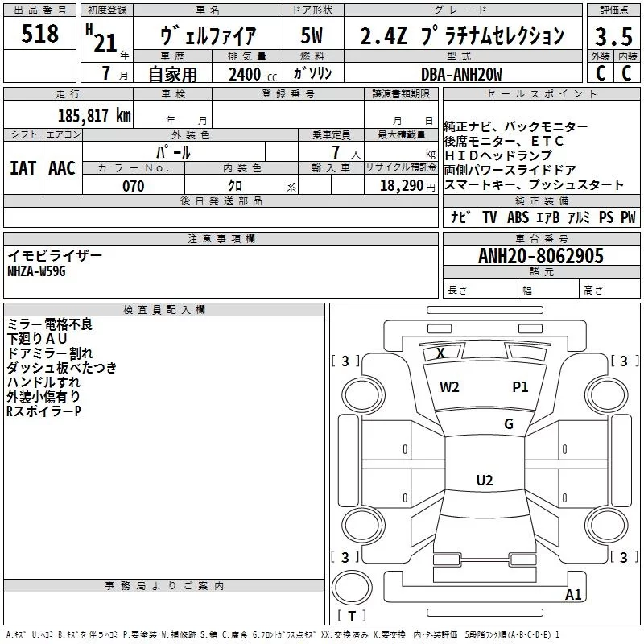Click inspector note ダッシュ板べたつき

[62, 368]
